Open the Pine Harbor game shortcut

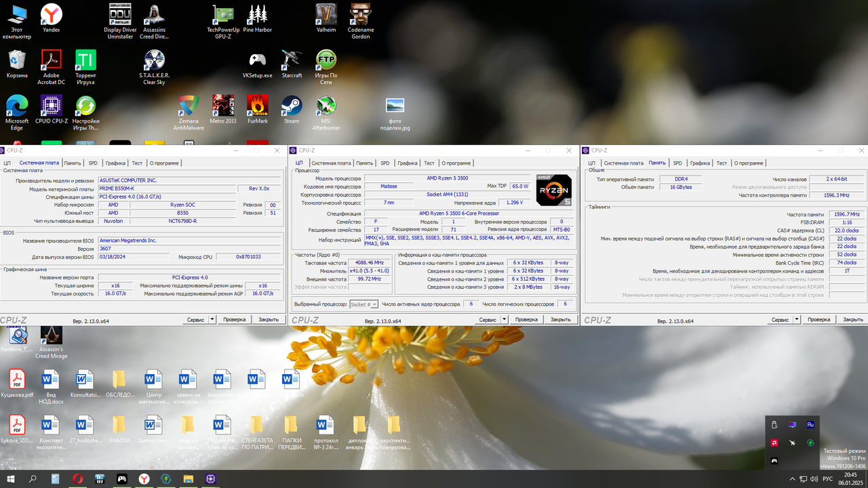pyautogui.click(x=258, y=19)
